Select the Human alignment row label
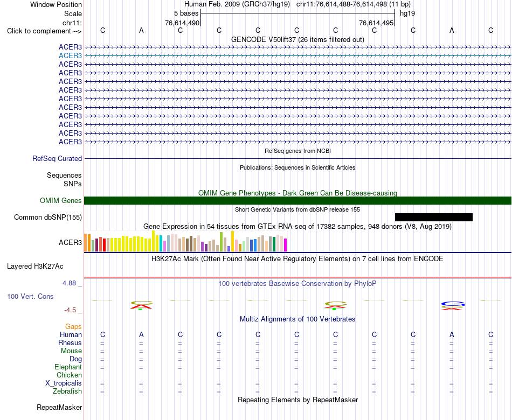512x420 pixels. point(71,334)
